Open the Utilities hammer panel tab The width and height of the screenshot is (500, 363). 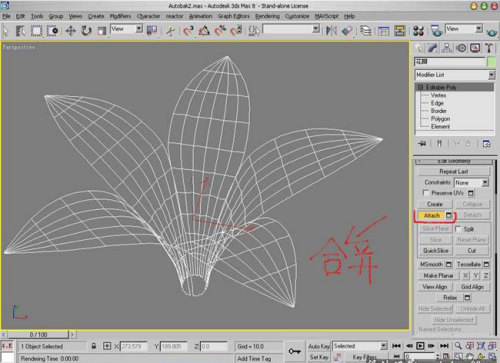pos(489,48)
